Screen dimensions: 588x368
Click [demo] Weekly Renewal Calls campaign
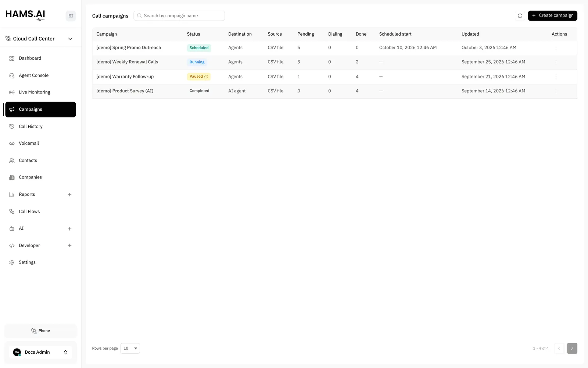(x=127, y=62)
